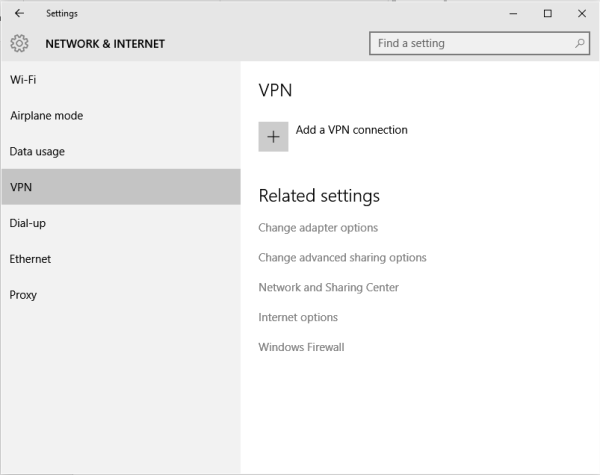Screen dimensions: 600x475
Task: Click Change advanced sharing options
Action: tap(342, 258)
